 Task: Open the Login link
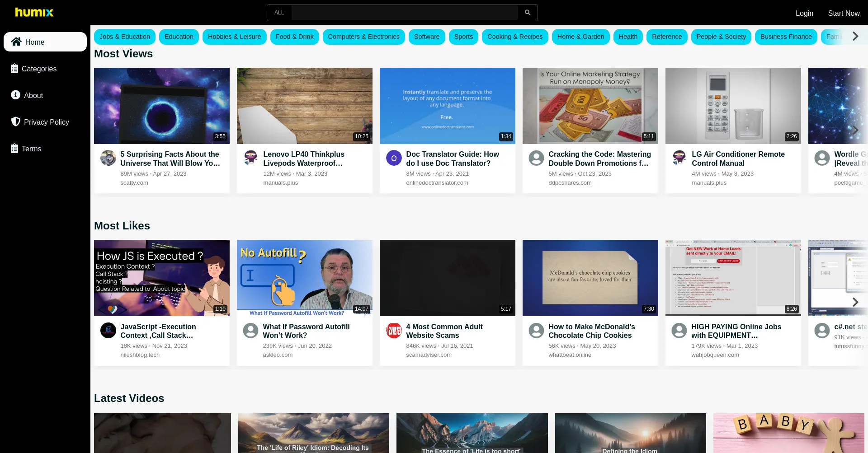[804, 13]
